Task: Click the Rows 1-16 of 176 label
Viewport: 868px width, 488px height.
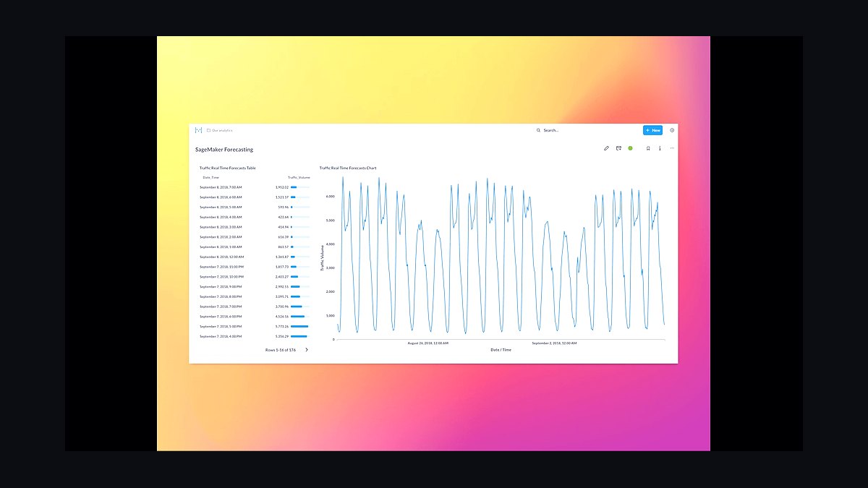Action: (281, 350)
